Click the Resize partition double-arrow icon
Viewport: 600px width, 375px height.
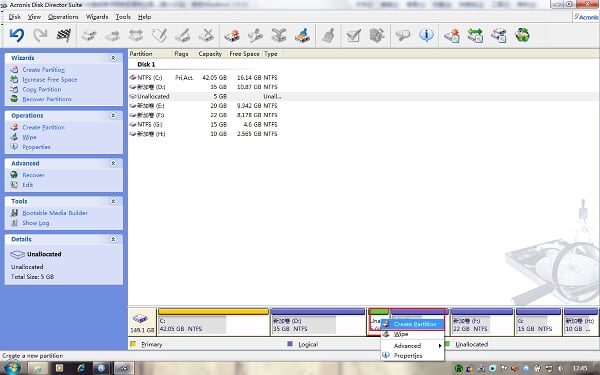(x=136, y=36)
